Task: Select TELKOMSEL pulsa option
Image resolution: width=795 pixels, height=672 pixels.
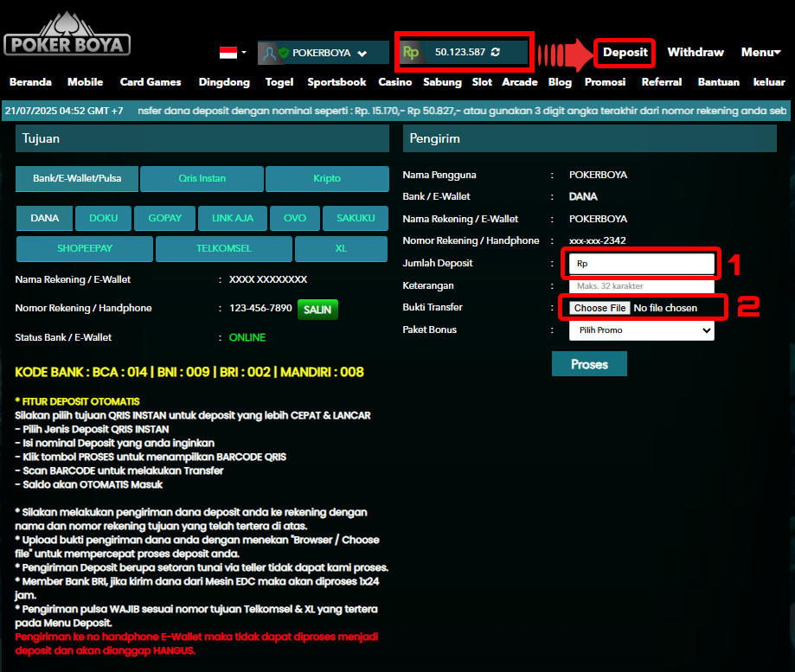Action: point(223,248)
